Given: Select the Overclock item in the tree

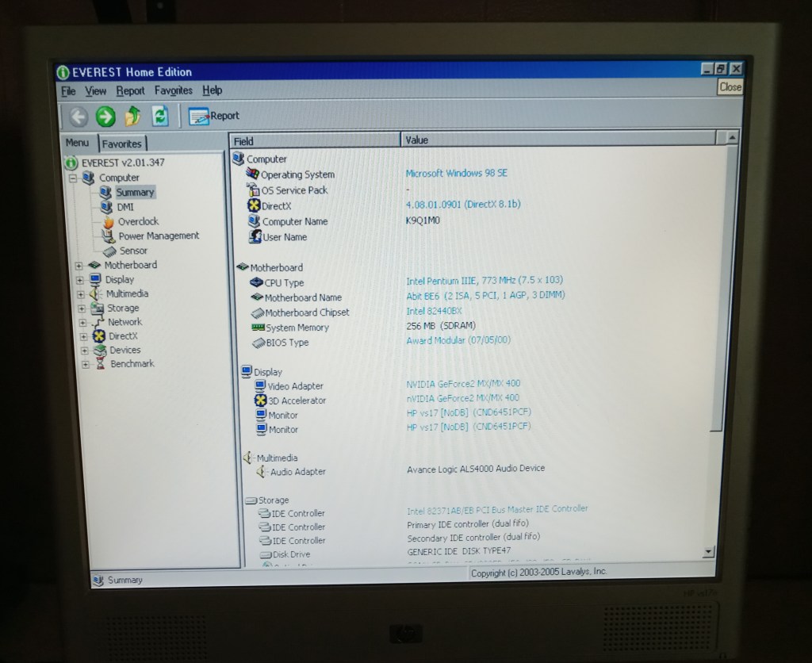Looking at the screenshot, I should (138, 221).
